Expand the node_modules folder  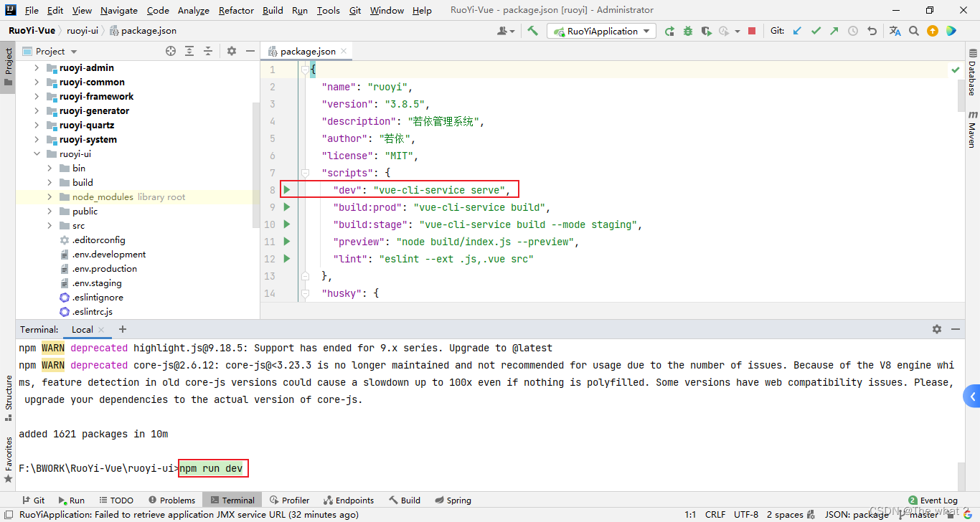coord(50,197)
